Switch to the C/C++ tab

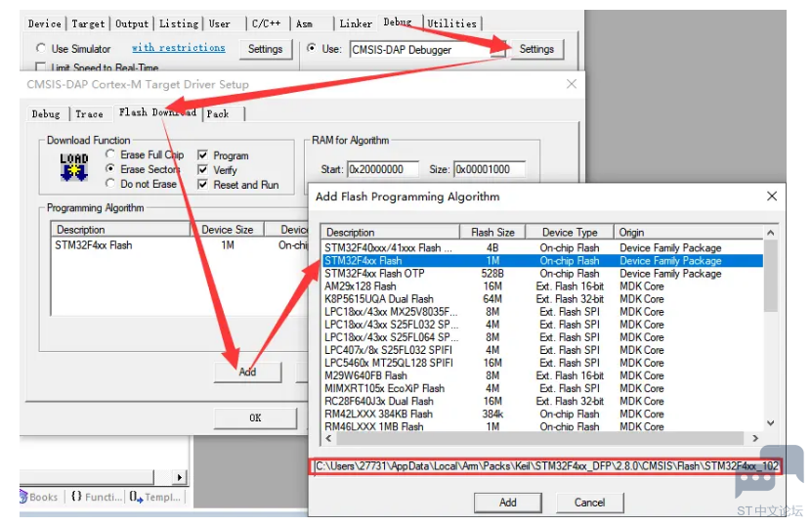[x=266, y=23]
